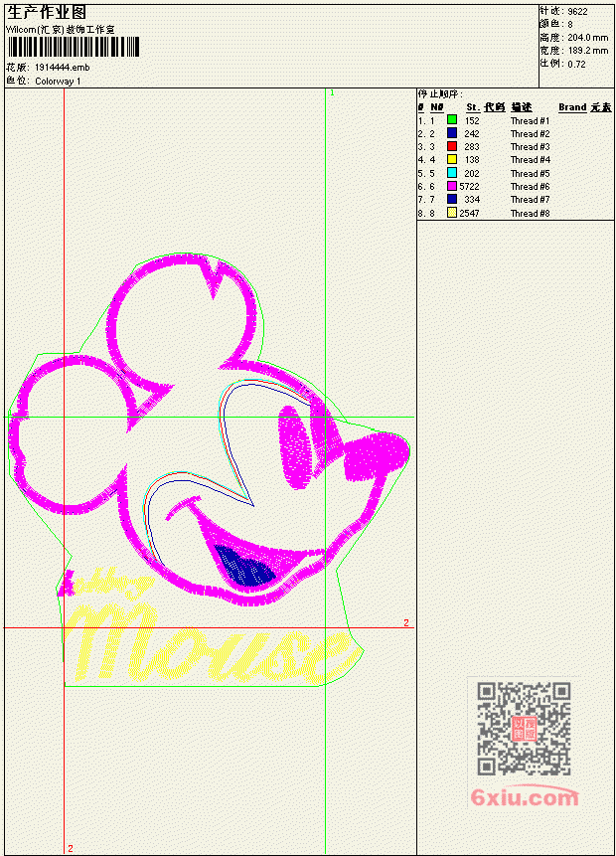Click stitch count '5722' in row 6

469,187
